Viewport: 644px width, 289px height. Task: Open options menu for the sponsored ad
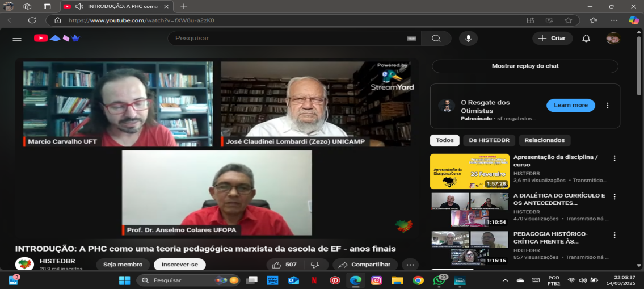[x=608, y=106]
